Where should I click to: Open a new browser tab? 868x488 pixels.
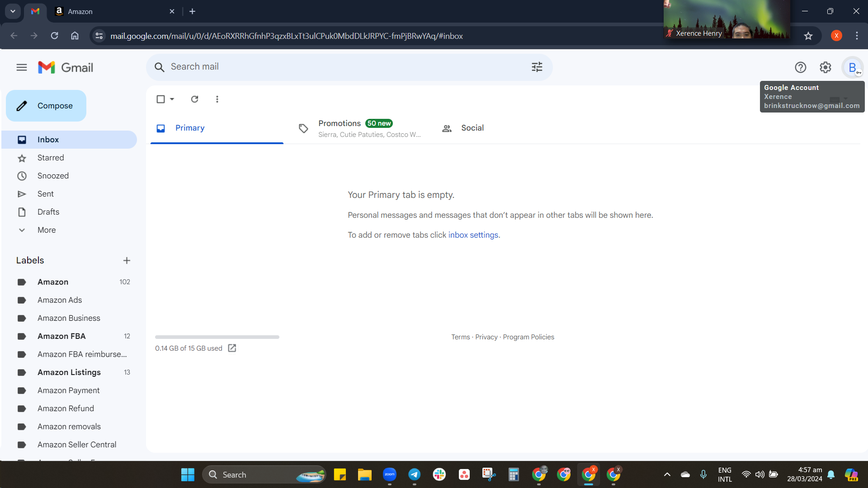[x=192, y=11]
